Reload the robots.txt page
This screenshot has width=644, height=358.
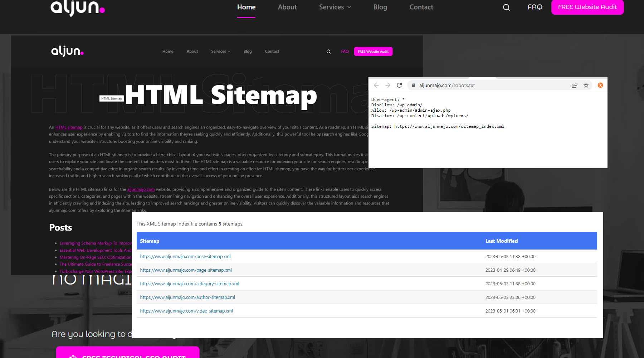pos(399,85)
